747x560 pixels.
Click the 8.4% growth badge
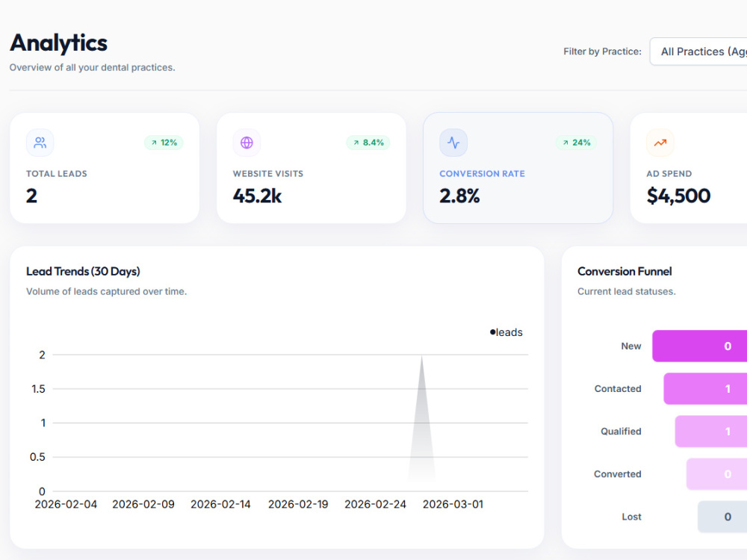[x=368, y=143]
